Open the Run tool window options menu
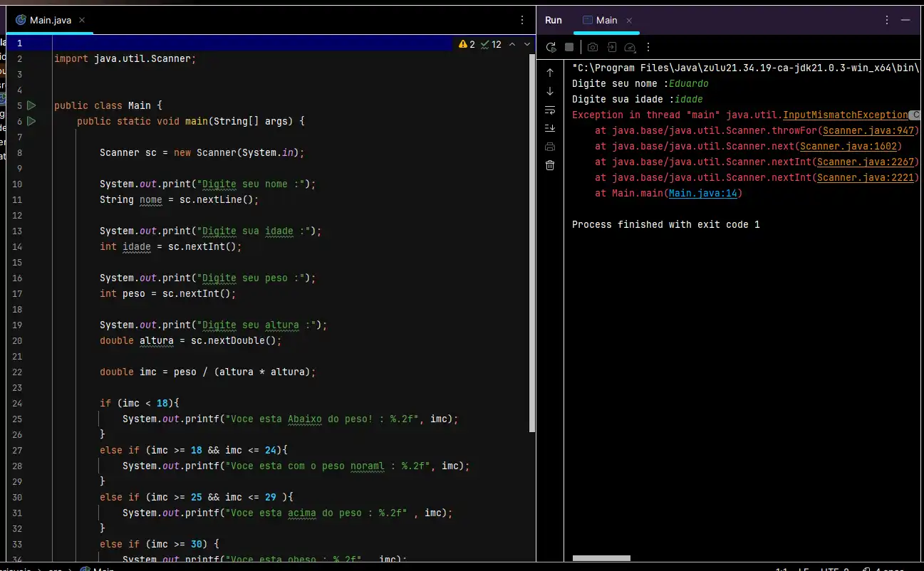 click(887, 20)
